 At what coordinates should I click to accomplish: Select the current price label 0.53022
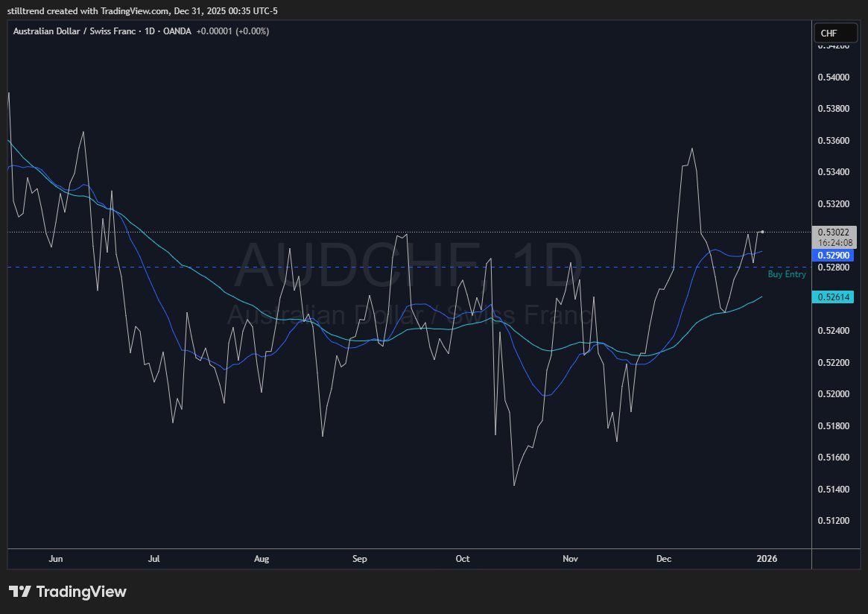click(834, 232)
